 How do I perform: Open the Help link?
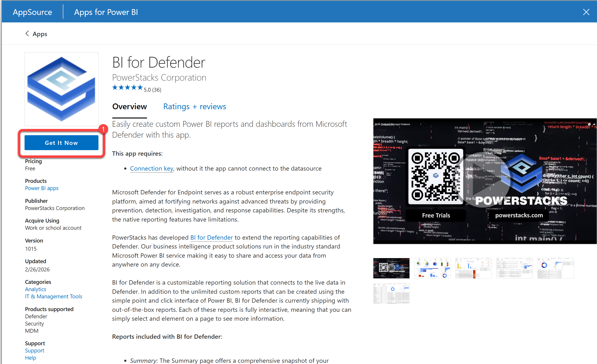[31, 358]
